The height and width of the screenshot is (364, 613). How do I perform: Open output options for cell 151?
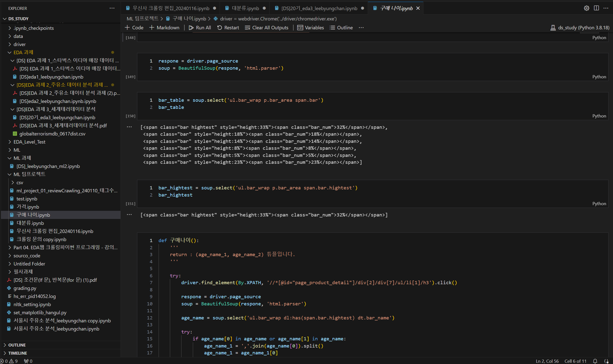coord(129,215)
